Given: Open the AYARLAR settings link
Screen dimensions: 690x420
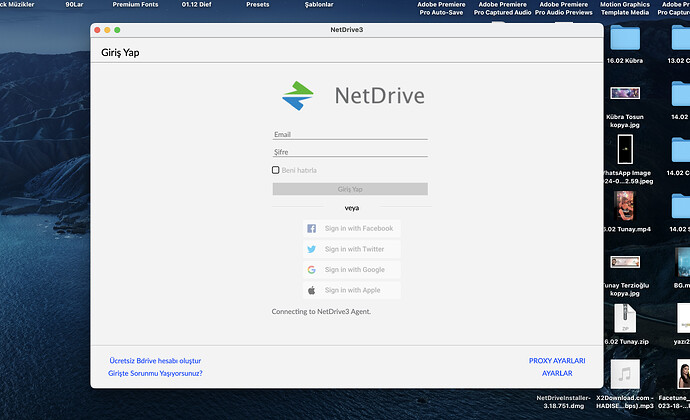Looking at the screenshot, I should coord(557,373).
